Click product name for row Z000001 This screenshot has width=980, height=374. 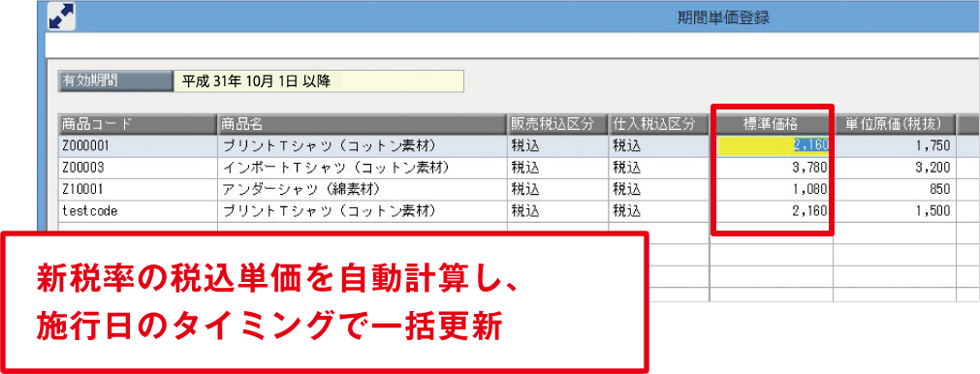[x=363, y=145]
